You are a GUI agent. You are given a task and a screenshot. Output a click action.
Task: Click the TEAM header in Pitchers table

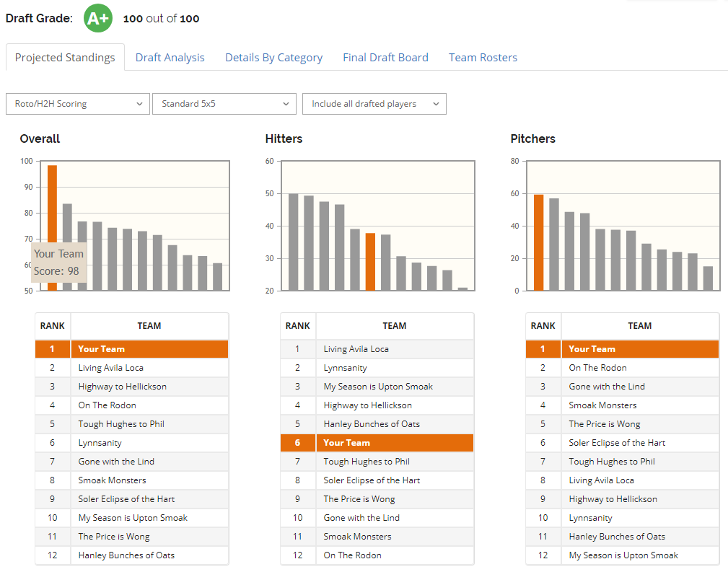[639, 326]
